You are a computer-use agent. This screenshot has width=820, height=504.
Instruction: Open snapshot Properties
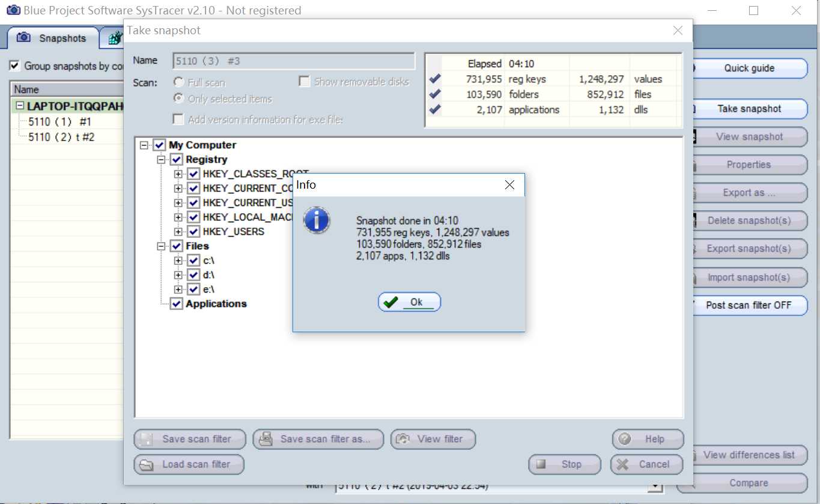tap(749, 165)
